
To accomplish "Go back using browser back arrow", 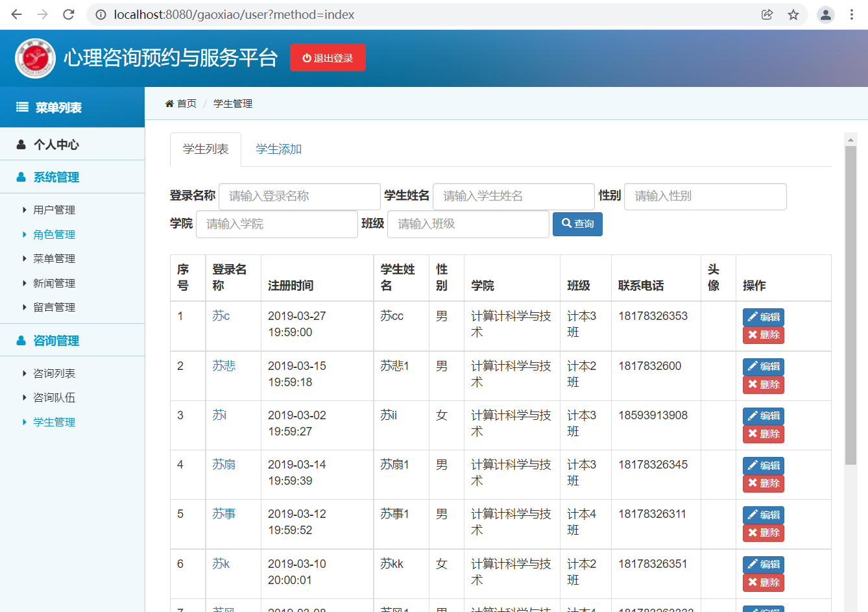I will [17, 14].
